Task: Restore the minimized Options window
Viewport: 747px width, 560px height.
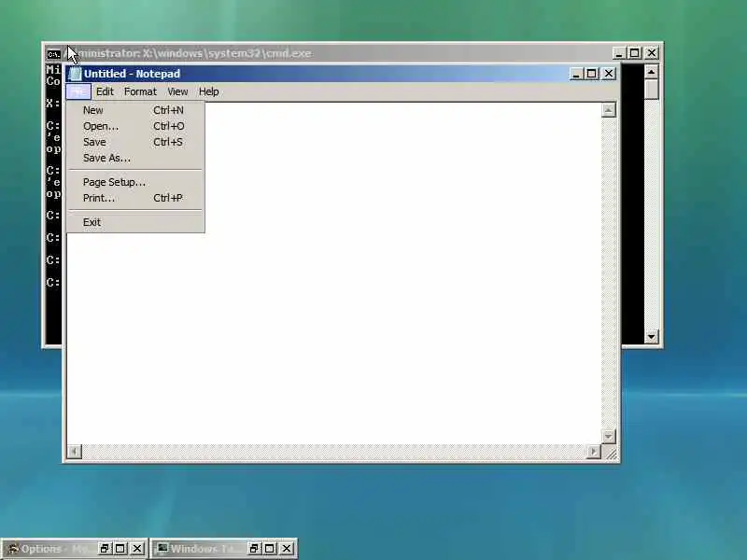Action: click(105, 549)
